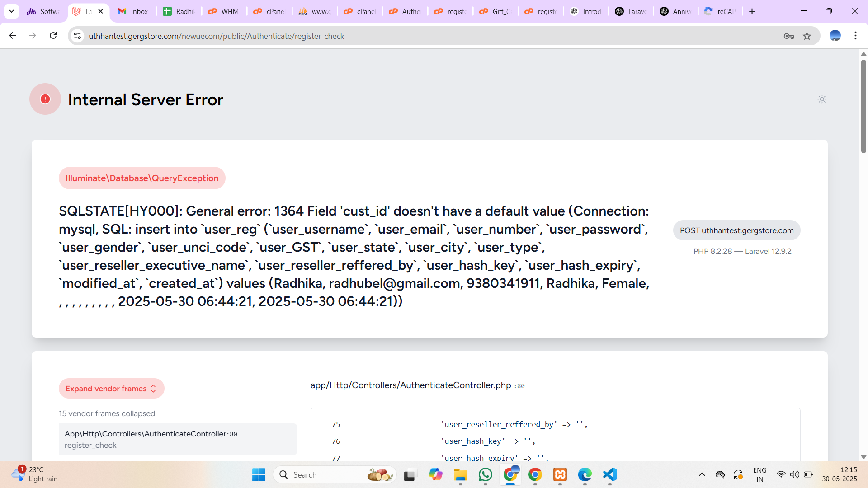The height and width of the screenshot is (488, 868).
Task: Open the Chrome profile avatar
Action: click(835, 36)
